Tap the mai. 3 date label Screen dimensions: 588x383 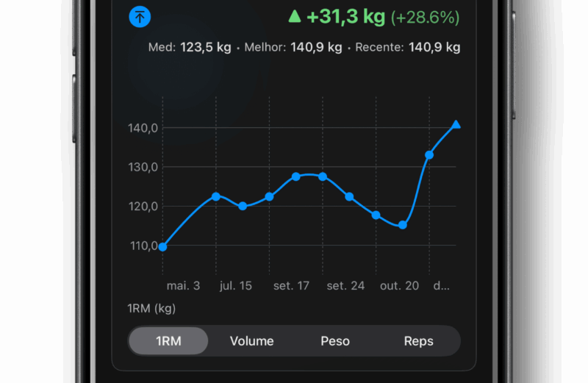[x=183, y=286]
